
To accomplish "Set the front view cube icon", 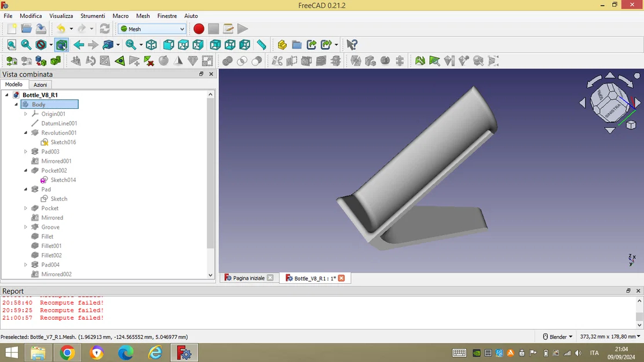I will click(x=169, y=45).
